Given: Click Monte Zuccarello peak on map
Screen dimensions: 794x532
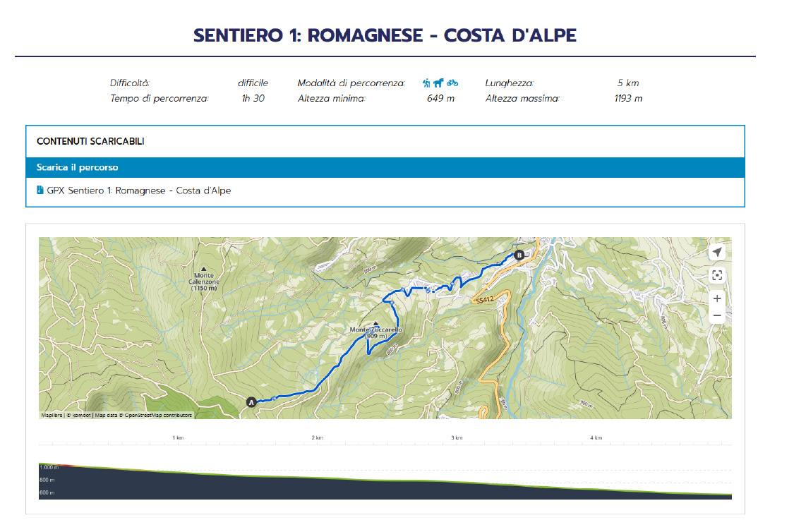Looking at the screenshot, I should coord(375,325).
